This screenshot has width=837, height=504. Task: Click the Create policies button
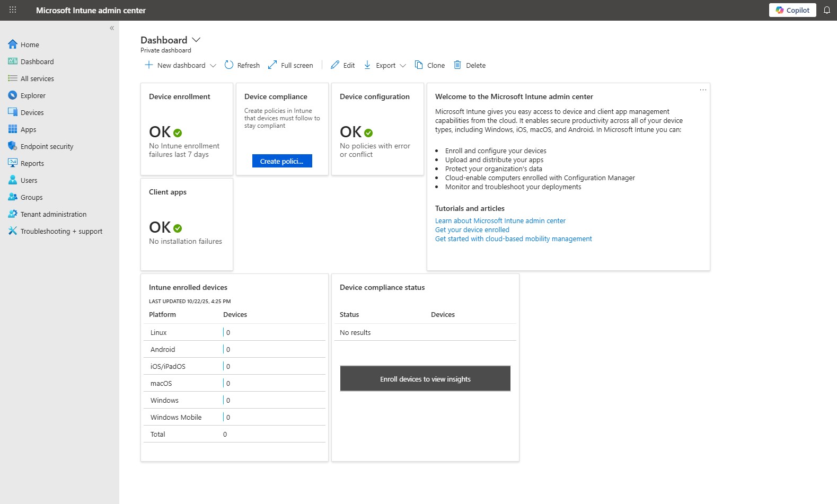click(282, 161)
